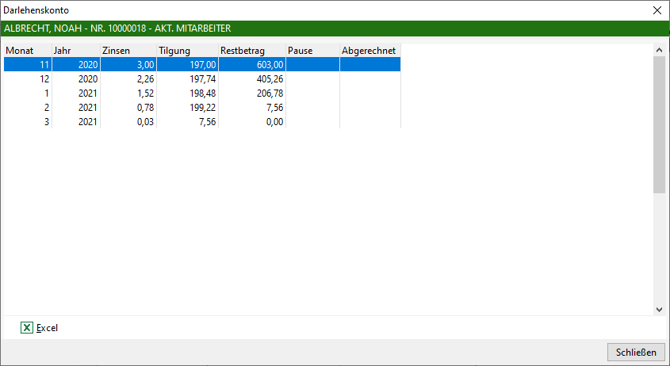670x366 pixels.
Task: Select the row with Restbetrag 206,78
Action: click(202, 93)
